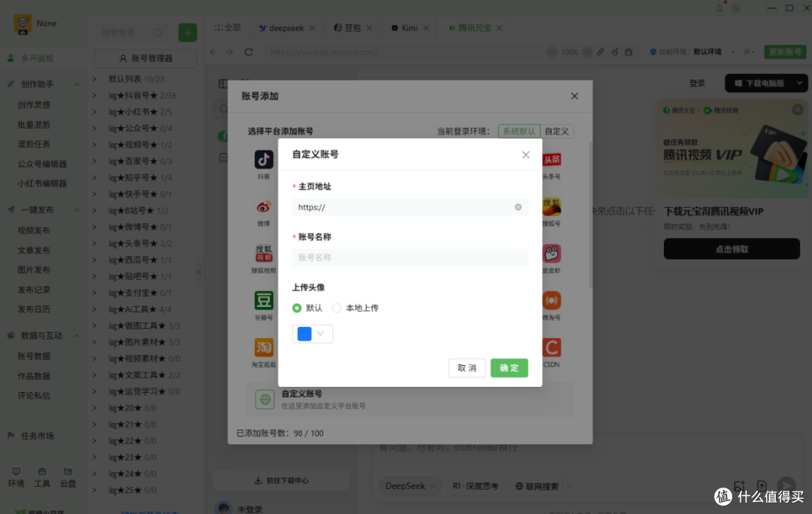Pick the Douban platform icon
This screenshot has height=514, width=812.
264,300
